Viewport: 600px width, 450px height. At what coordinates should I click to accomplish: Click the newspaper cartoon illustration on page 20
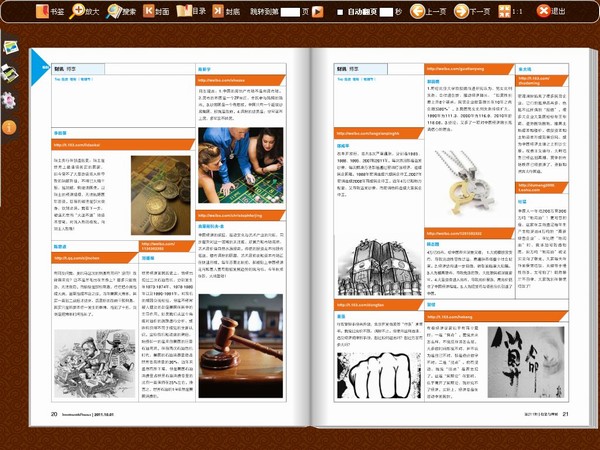click(95, 363)
